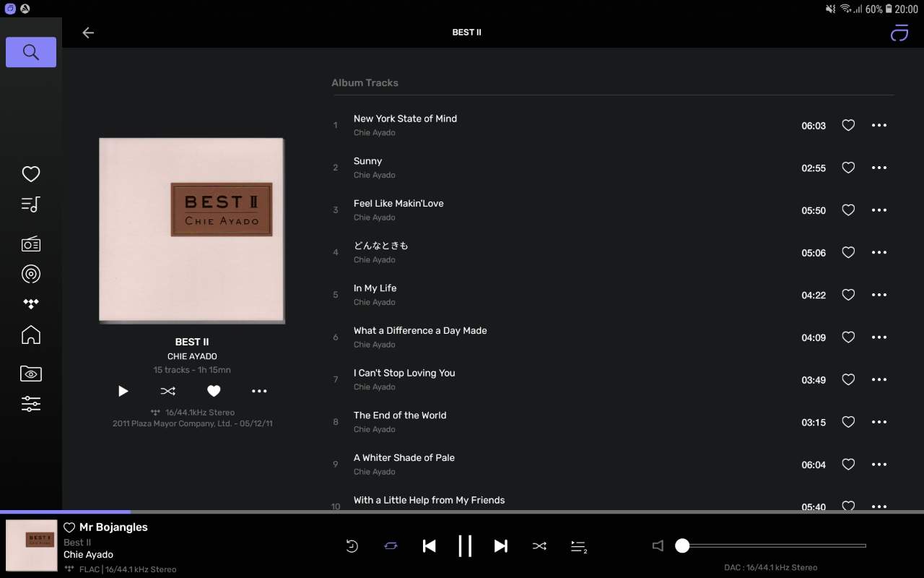Toggle shuffle in bottom player bar
The height and width of the screenshot is (578, 924).
click(539, 546)
